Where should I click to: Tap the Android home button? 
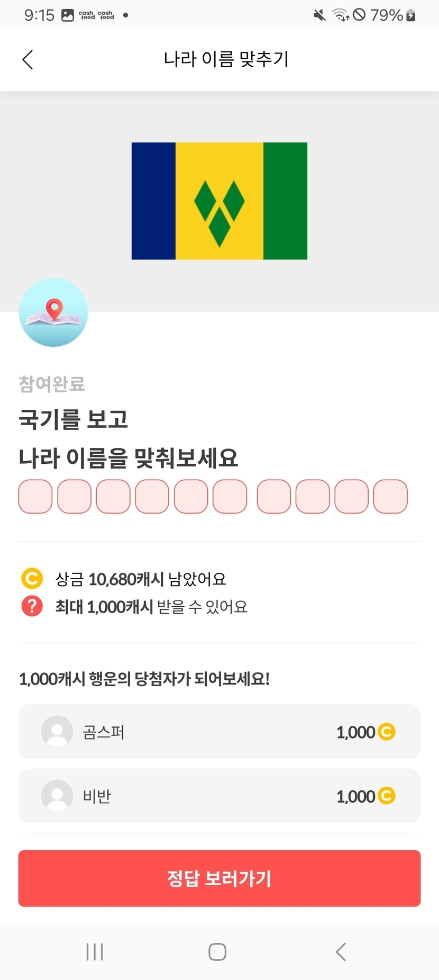tap(217, 951)
